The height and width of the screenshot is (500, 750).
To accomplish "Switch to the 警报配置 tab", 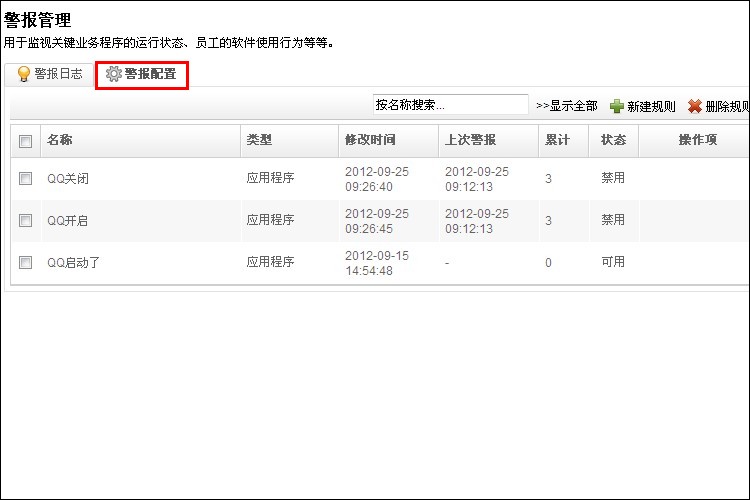I will point(142,75).
